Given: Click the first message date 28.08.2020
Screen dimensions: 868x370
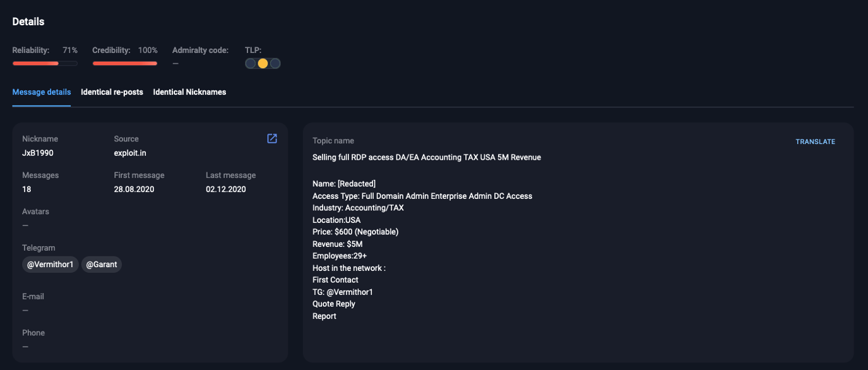Looking at the screenshot, I should click(x=134, y=189).
